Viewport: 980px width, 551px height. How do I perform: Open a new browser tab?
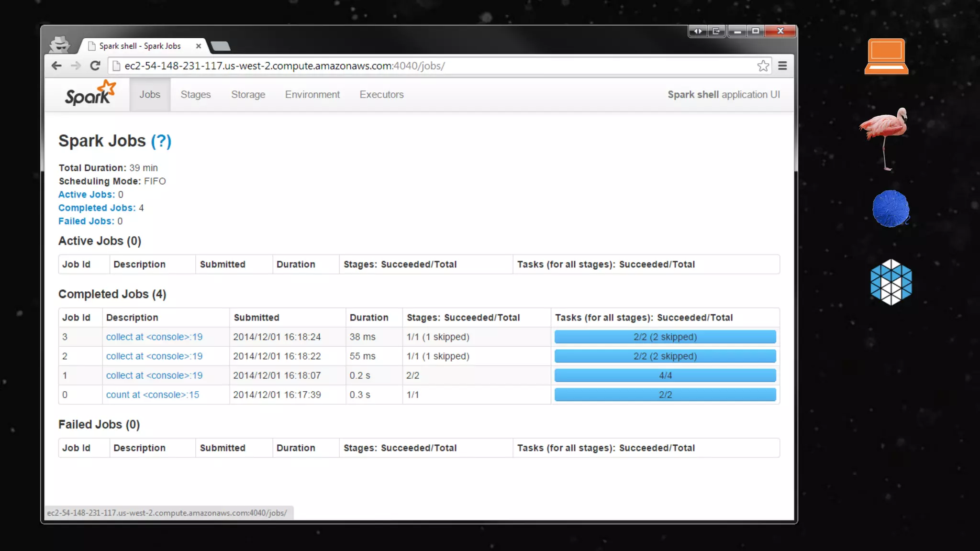tap(221, 46)
